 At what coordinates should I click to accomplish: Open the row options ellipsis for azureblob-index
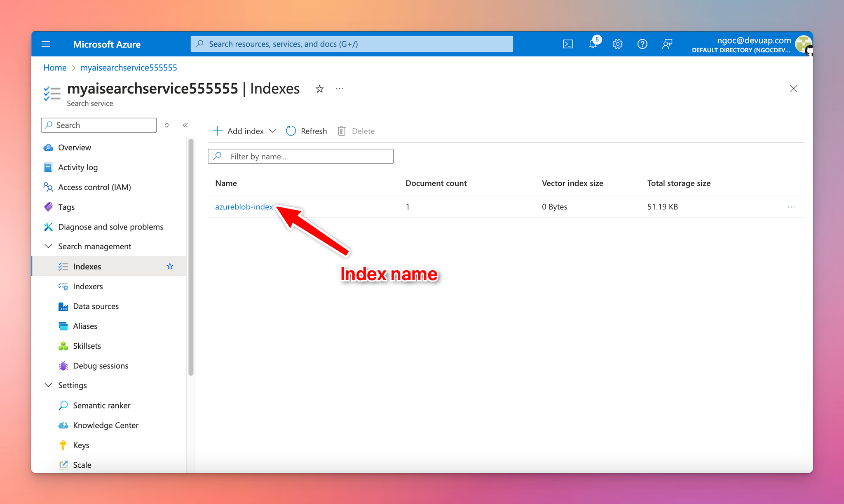click(791, 207)
